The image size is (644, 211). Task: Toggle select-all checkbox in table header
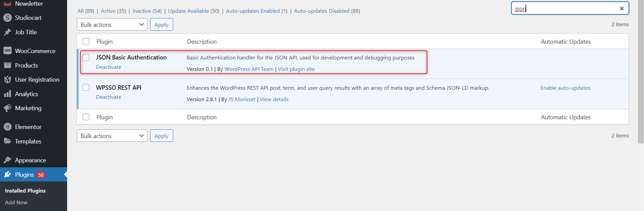click(x=86, y=41)
